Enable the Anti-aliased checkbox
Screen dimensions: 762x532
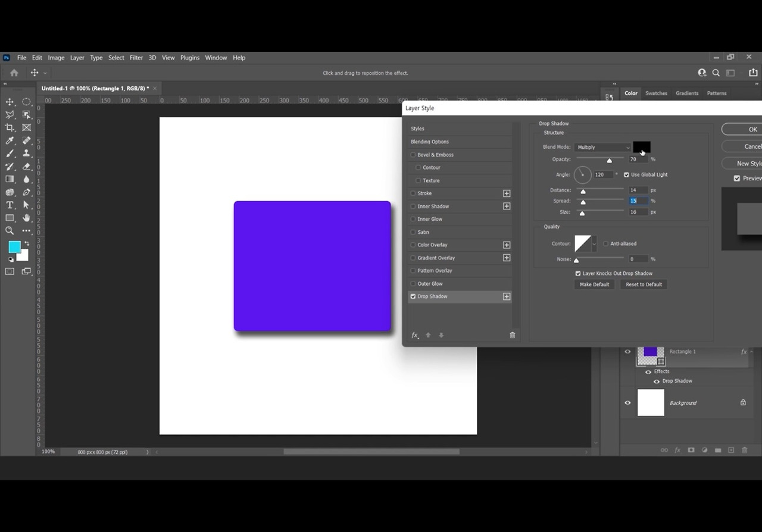pyautogui.click(x=606, y=244)
